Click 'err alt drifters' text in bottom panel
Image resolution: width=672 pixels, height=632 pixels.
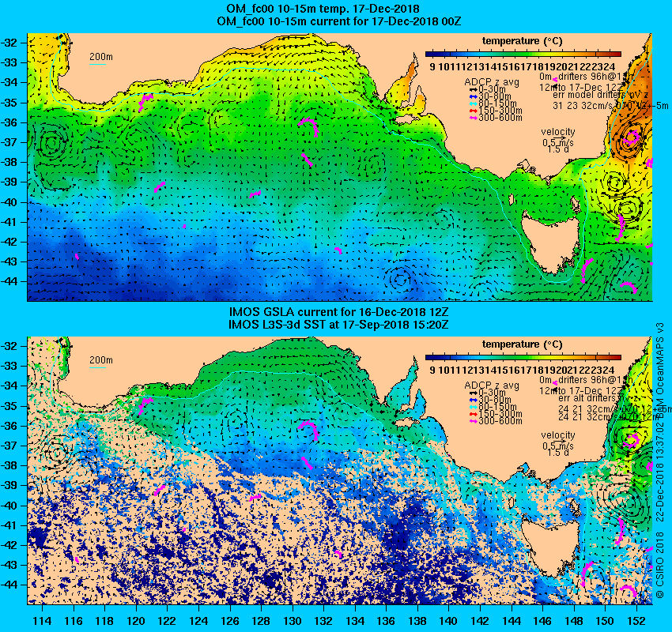(587, 398)
